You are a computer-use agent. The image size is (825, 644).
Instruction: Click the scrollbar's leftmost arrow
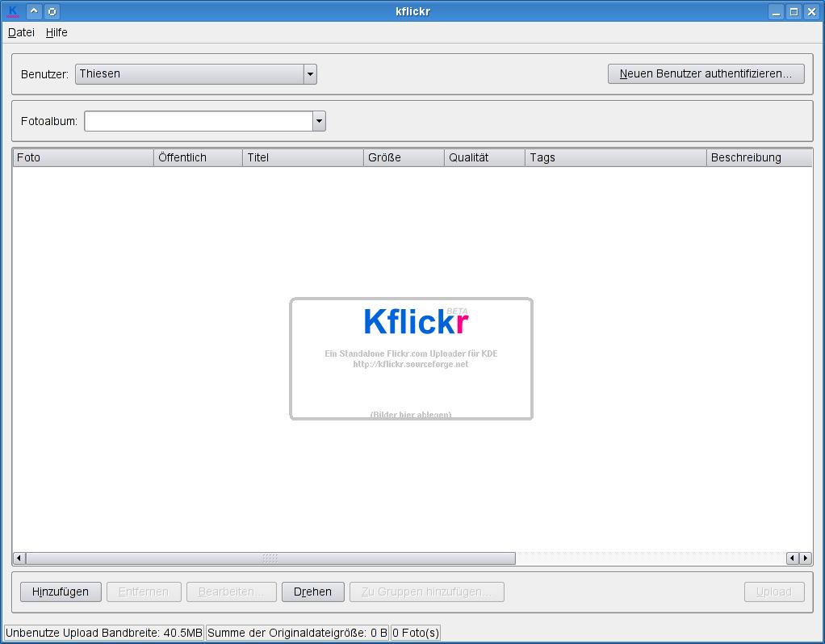click(19, 558)
